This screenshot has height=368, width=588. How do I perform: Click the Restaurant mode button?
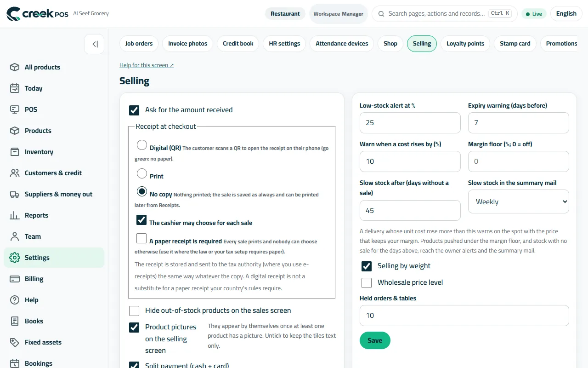285,14
